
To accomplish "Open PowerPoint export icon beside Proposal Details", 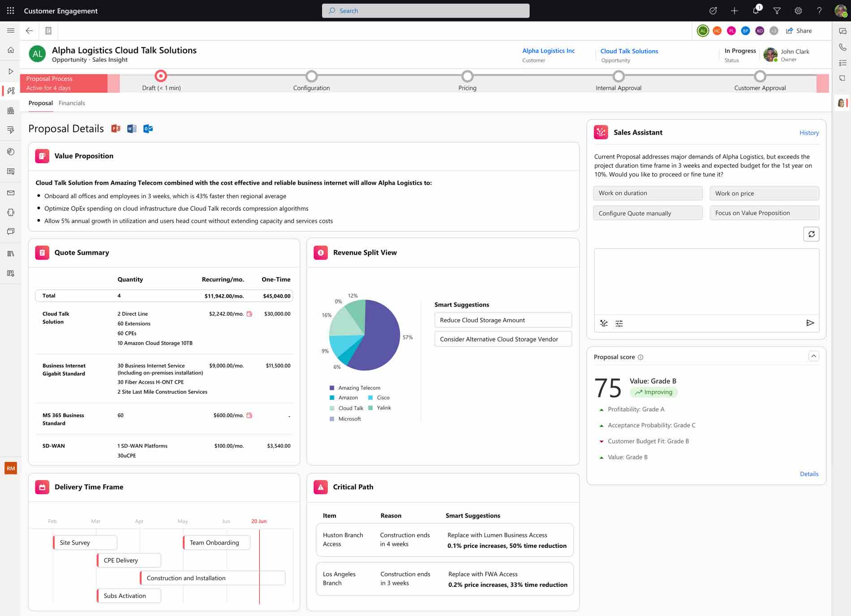I will 116,129.
